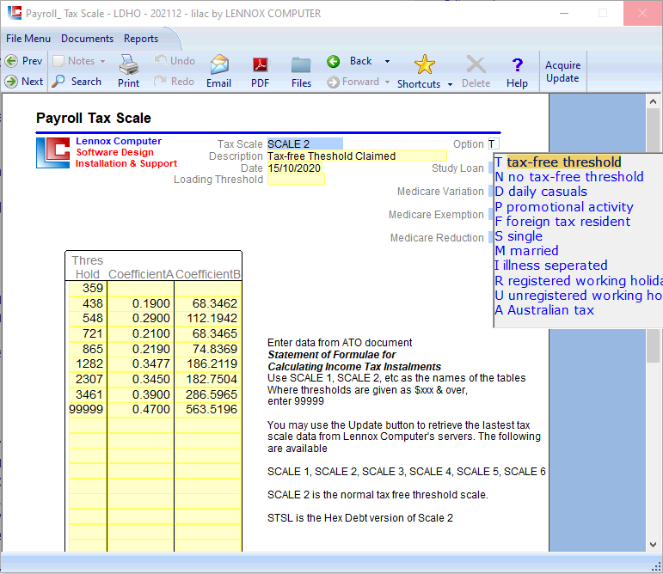The width and height of the screenshot is (663, 574).
Task: Export to PDF
Action: pos(260,71)
